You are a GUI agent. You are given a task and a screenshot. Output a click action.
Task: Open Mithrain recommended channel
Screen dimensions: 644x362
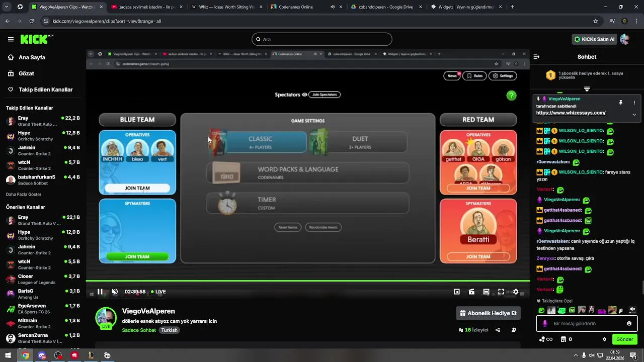click(43, 323)
